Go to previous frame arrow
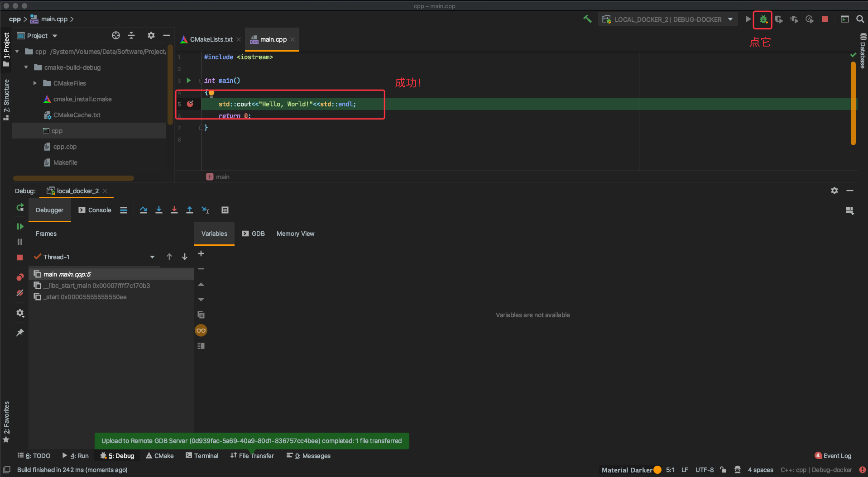The width and height of the screenshot is (868, 477). (169, 257)
